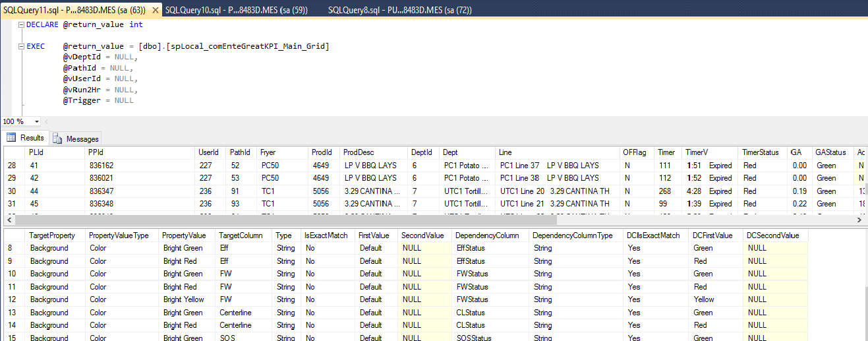Click the PLId column header
Image resolution: width=868 pixels, height=341 pixels.
[x=55, y=152]
